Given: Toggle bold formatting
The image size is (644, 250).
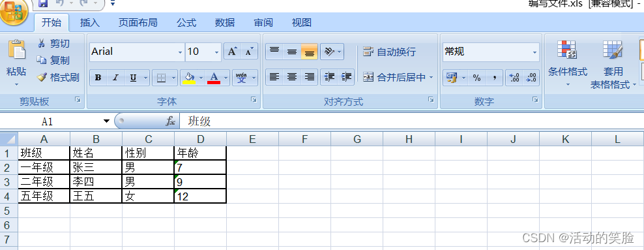Looking at the screenshot, I should pos(98,78).
